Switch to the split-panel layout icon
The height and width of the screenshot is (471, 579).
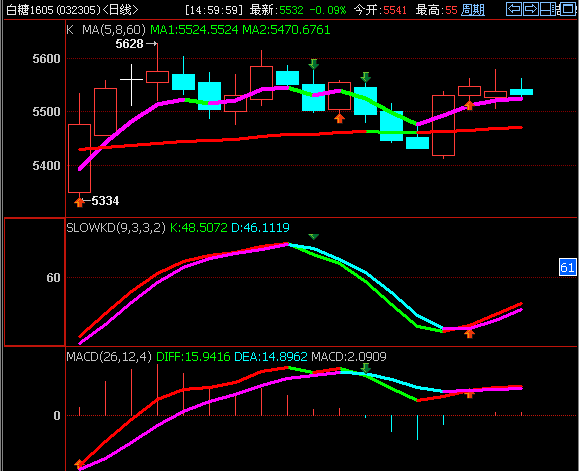(x=548, y=9)
